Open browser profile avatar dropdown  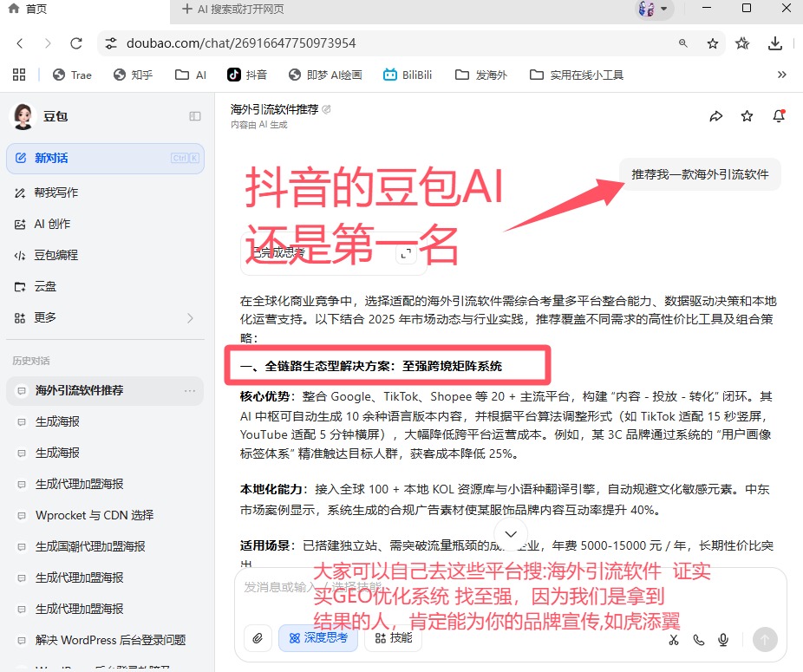654,10
